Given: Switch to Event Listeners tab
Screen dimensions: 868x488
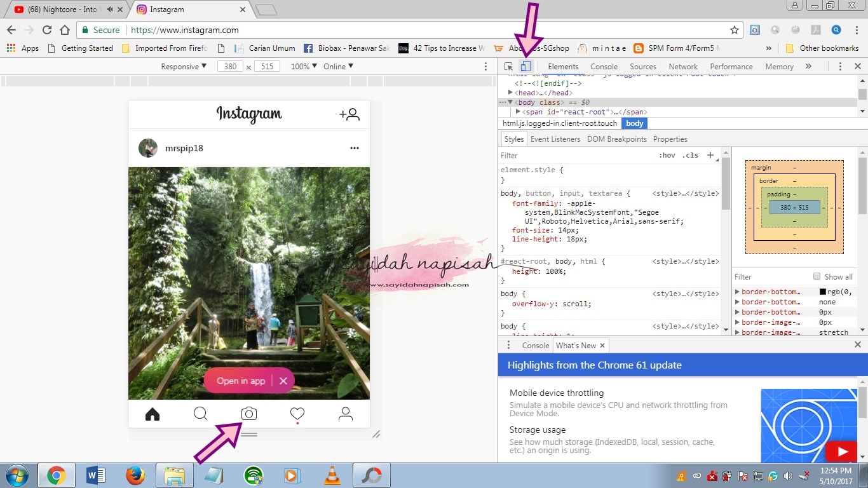Looking at the screenshot, I should coord(555,139).
